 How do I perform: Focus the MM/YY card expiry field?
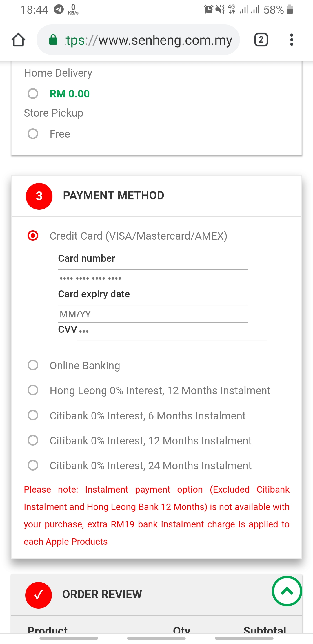153,314
